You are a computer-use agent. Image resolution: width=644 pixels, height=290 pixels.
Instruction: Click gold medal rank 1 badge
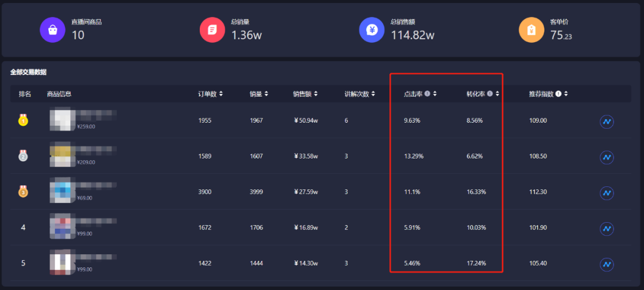coord(23,120)
